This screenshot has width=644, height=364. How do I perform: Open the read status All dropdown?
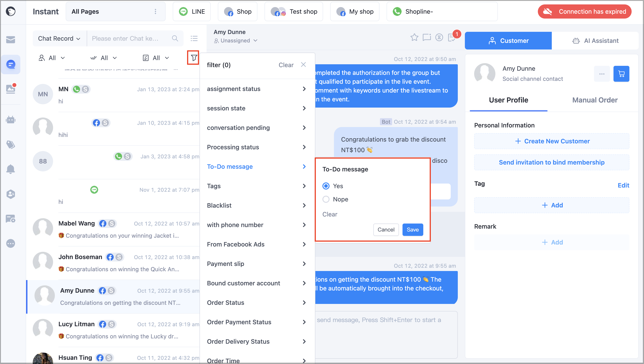(x=104, y=58)
